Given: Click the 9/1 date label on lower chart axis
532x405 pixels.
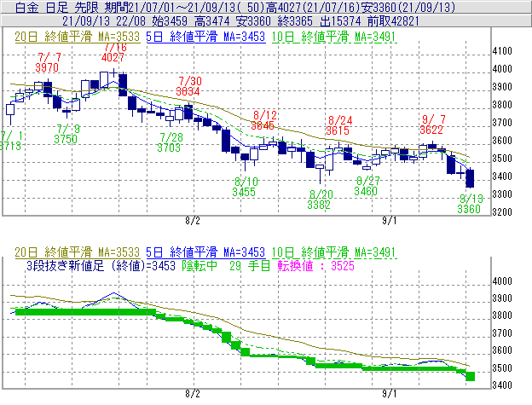Looking at the screenshot, I should click(x=389, y=394).
